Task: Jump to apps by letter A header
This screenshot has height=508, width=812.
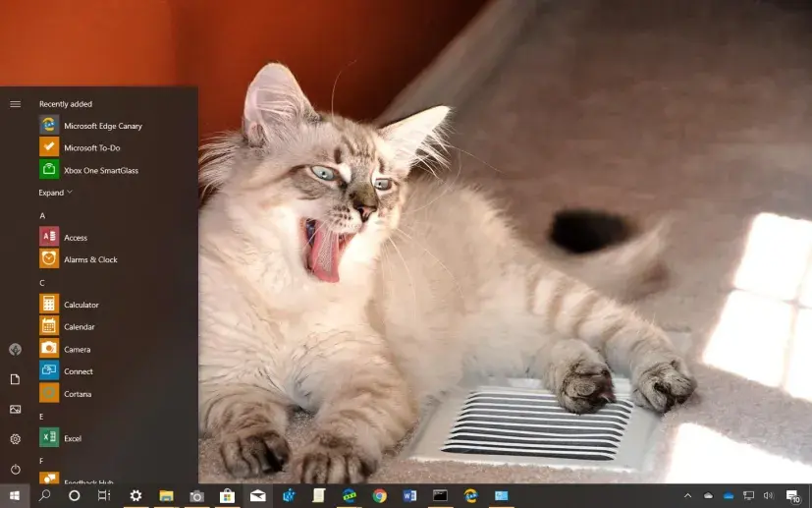Action: pyautogui.click(x=42, y=215)
